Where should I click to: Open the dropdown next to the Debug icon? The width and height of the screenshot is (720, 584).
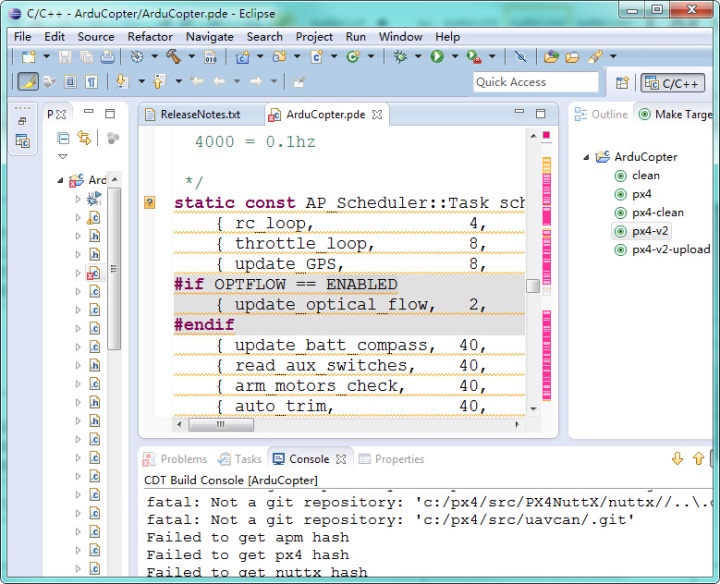[418, 56]
